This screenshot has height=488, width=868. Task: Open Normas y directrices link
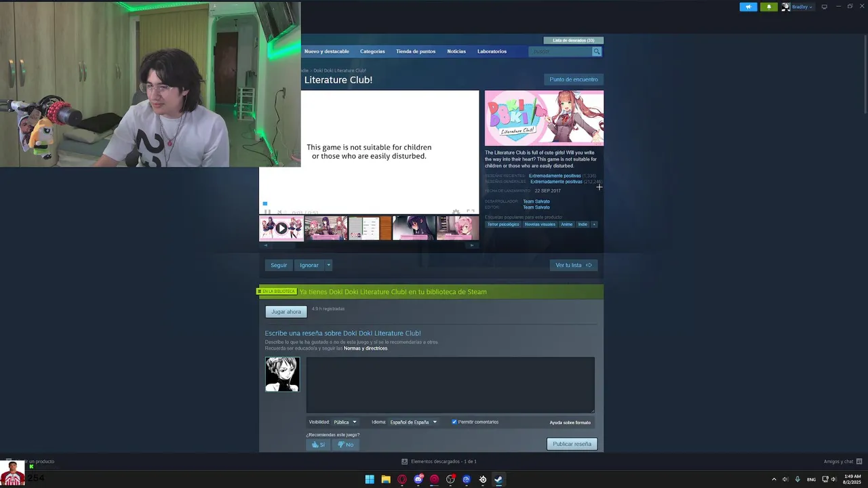[x=366, y=348]
